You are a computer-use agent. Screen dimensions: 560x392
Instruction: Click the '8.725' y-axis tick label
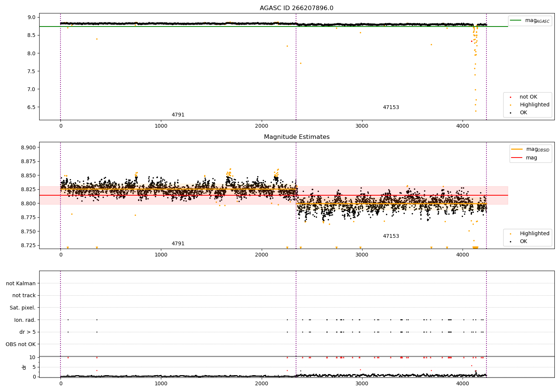coord(28,246)
